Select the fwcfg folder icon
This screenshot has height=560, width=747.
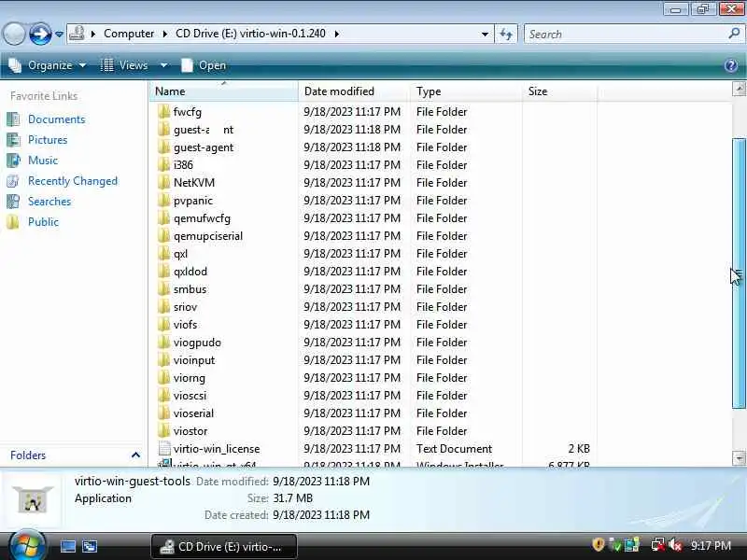point(164,112)
